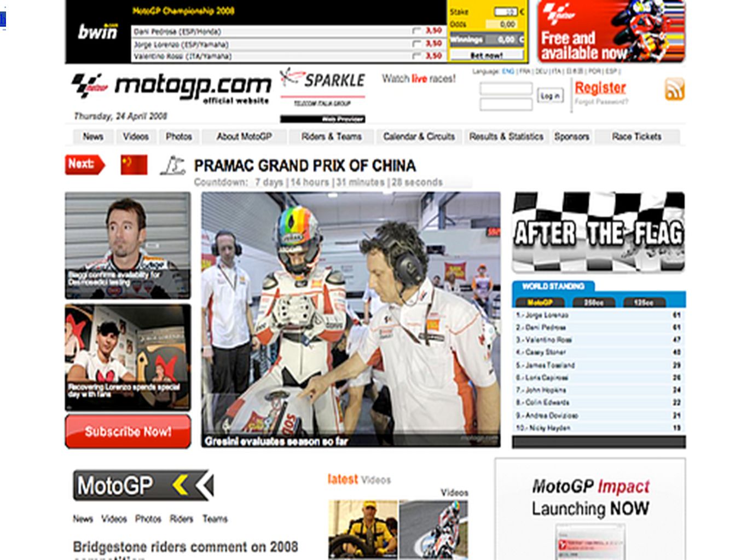The height and width of the screenshot is (560, 747).
Task: Click Riders under the MotoGP section badge
Action: click(182, 518)
